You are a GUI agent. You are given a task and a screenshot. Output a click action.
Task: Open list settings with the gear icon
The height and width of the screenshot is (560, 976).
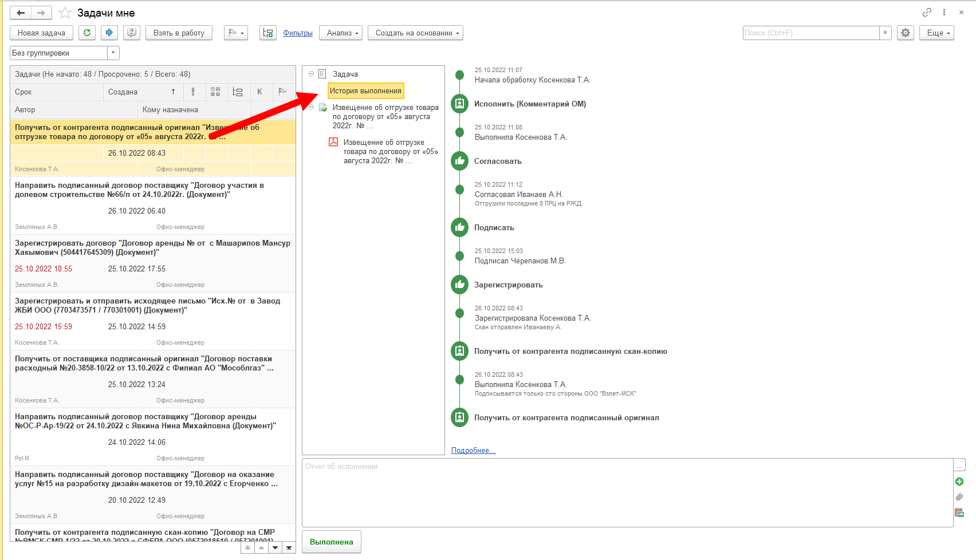(x=906, y=33)
